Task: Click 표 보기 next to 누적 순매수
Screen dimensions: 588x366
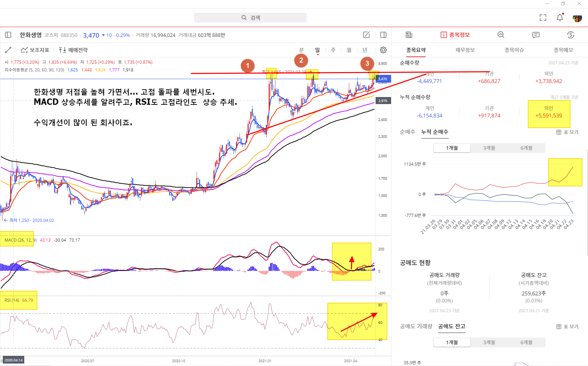Action: point(567,132)
